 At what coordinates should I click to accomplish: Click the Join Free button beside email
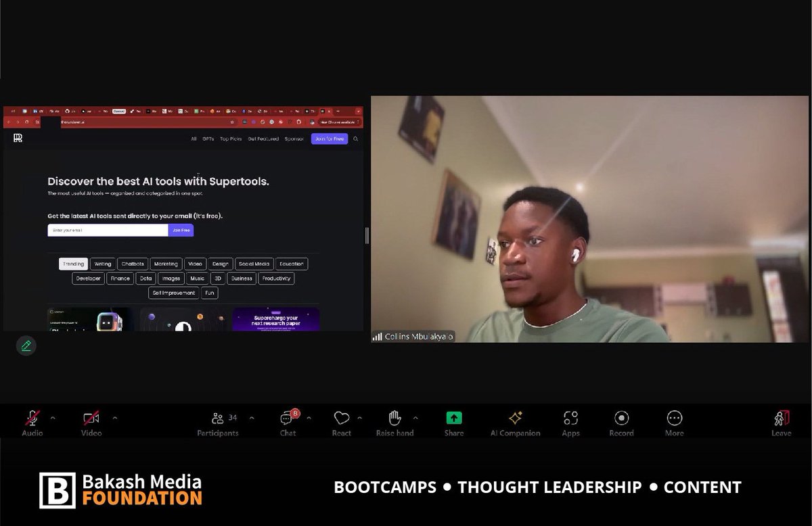(x=181, y=231)
